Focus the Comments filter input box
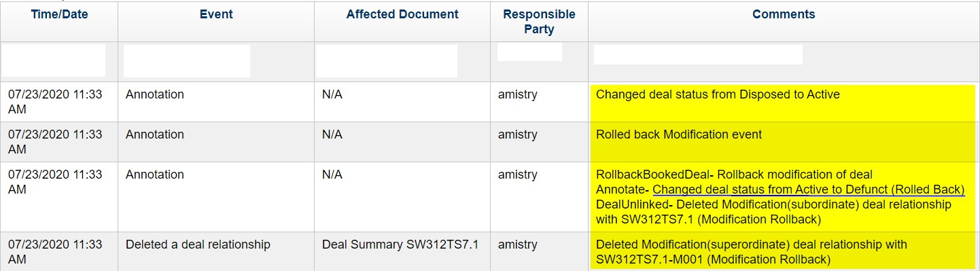The height and width of the screenshot is (271, 980). point(698,54)
